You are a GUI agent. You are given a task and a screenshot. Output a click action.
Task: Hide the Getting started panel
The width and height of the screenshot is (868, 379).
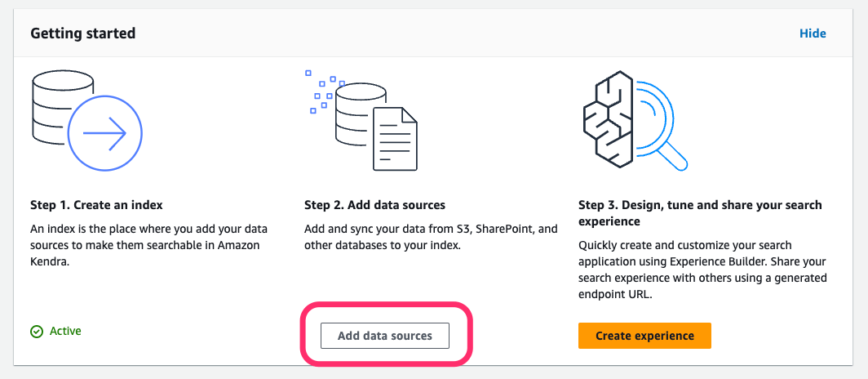[x=813, y=33]
